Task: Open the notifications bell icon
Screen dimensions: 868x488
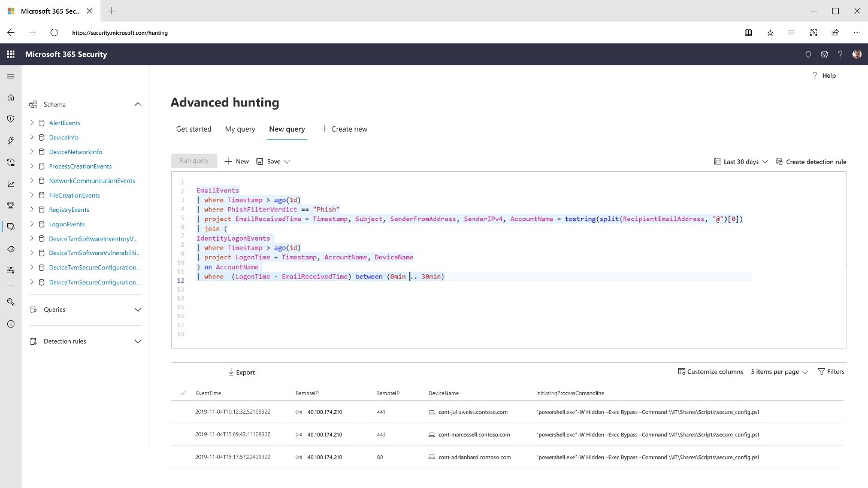Action: tap(808, 54)
